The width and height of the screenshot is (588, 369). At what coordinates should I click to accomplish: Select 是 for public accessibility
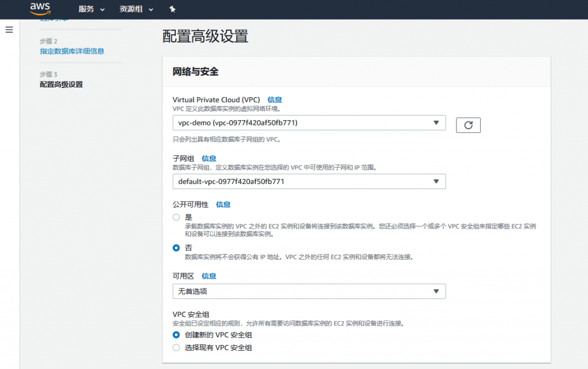click(x=176, y=217)
